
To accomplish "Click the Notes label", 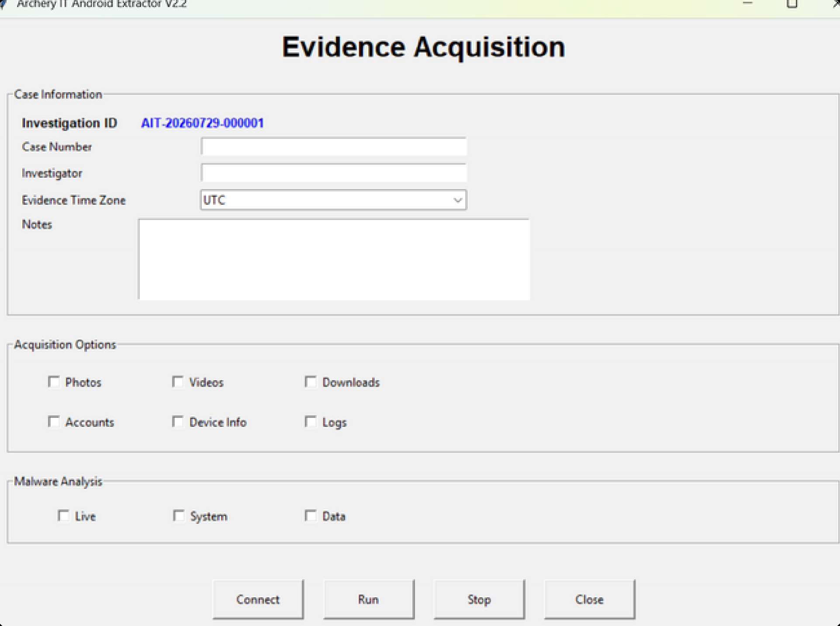I will (x=37, y=224).
